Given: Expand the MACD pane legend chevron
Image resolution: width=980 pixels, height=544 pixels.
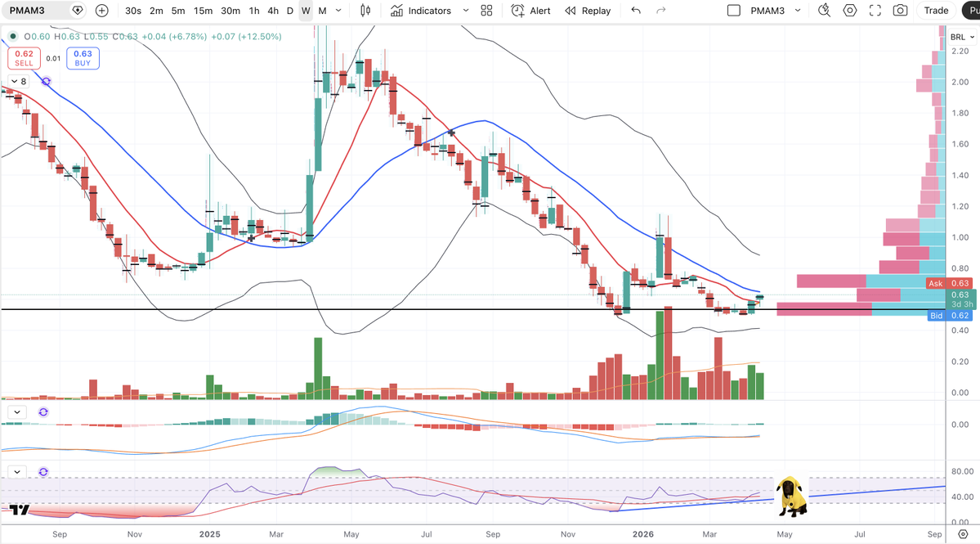Looking at the screenshot, I should (17, 412).
